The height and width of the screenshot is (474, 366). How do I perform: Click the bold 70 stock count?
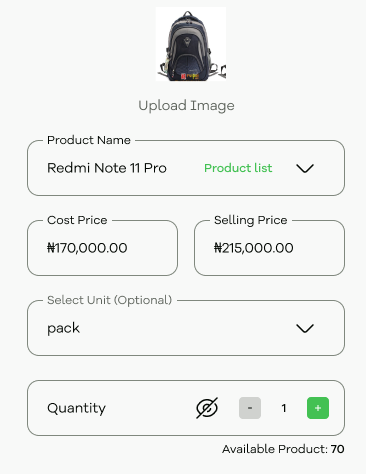click(337, 449)
